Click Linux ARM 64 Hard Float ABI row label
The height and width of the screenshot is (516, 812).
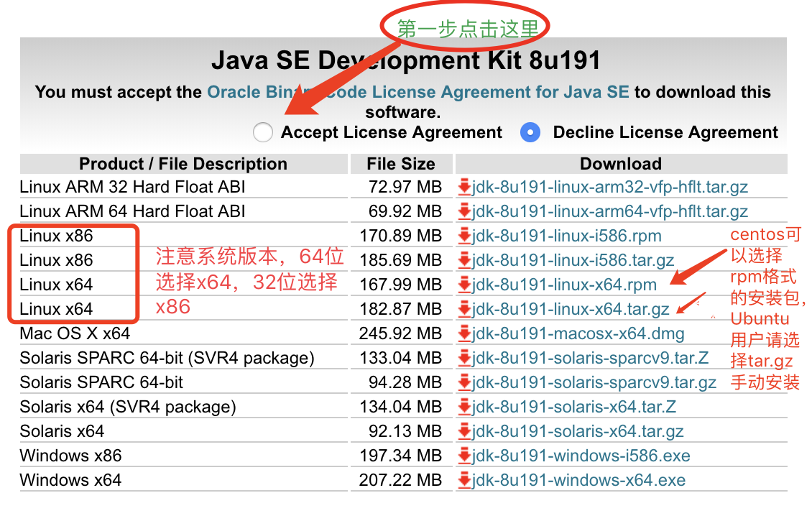pyautogui.click(x=132, y=211)
